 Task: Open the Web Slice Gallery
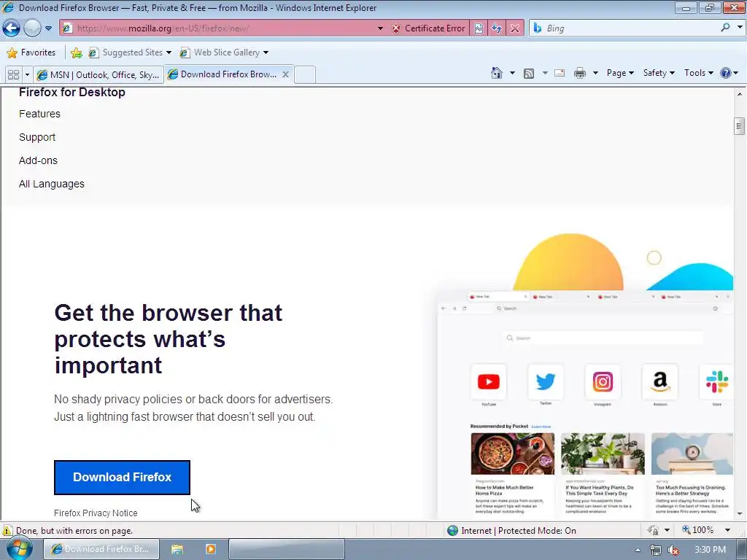[224, 52]
